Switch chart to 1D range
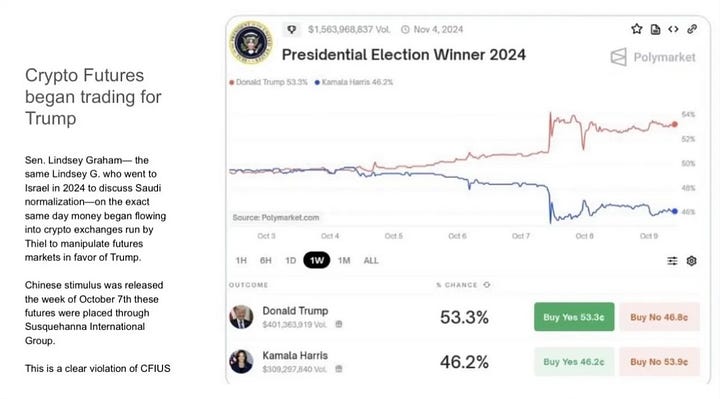Image resolution: width=720 pixels, height=399 pixels. coord(291,261)
